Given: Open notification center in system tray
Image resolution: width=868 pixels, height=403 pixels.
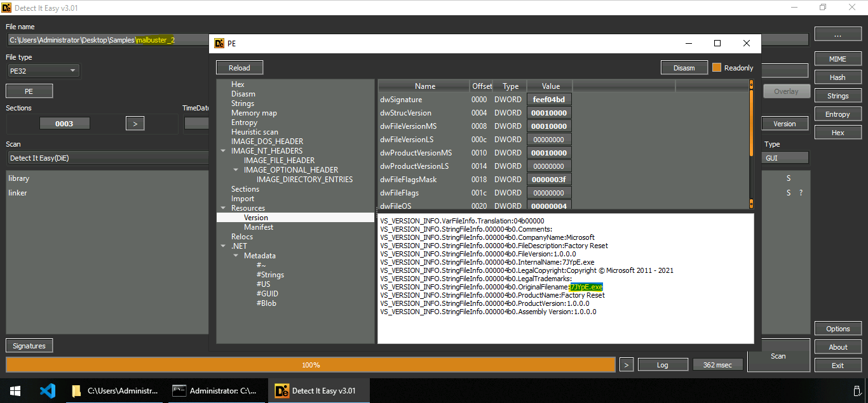Looking at the screenshot, I should 856,391.
